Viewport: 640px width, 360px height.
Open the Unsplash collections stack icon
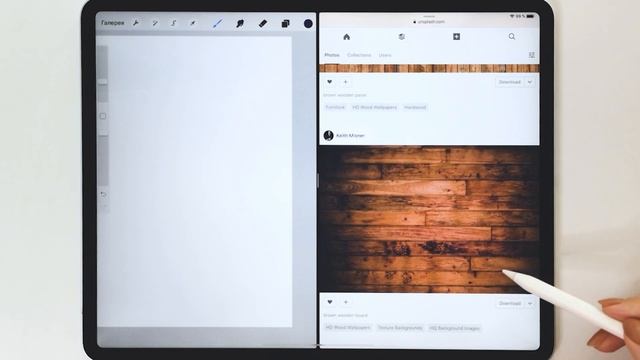point(402,37)
